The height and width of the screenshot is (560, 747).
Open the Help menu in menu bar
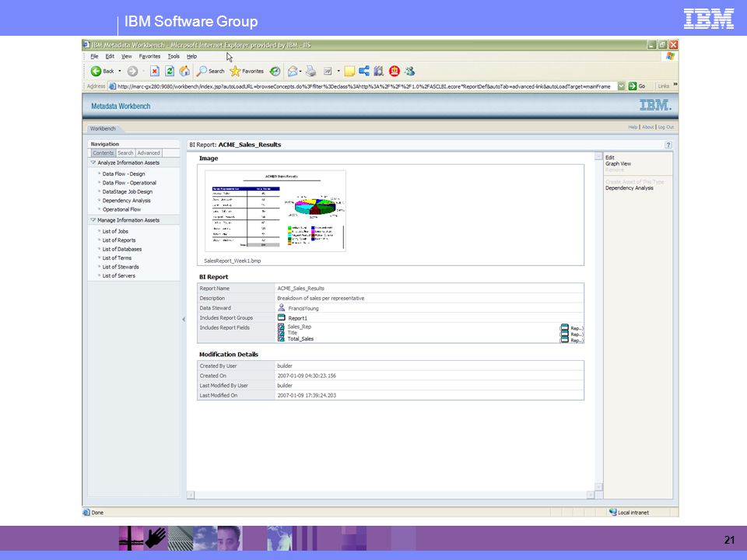191,56
